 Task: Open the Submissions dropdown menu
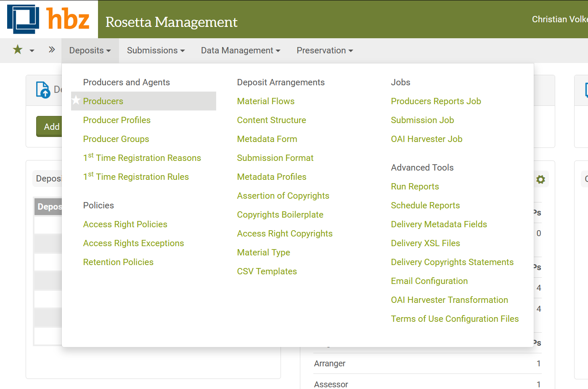click(x=156, y=50)
